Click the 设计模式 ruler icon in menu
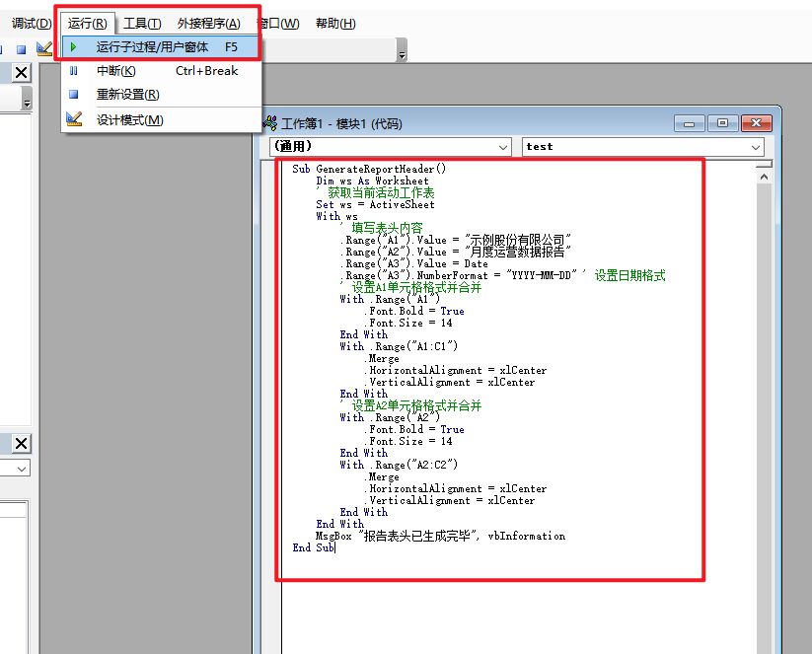Viewport: 812px width, 654px height. (74, 119)
